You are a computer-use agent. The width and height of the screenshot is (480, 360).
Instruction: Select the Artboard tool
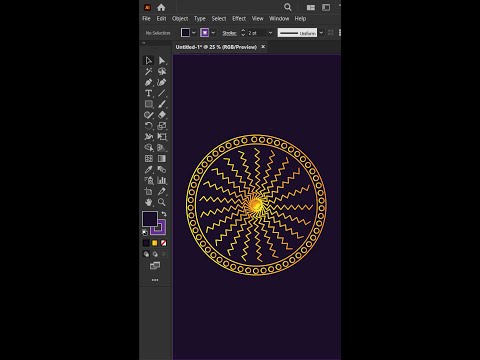tap(149, 191)
